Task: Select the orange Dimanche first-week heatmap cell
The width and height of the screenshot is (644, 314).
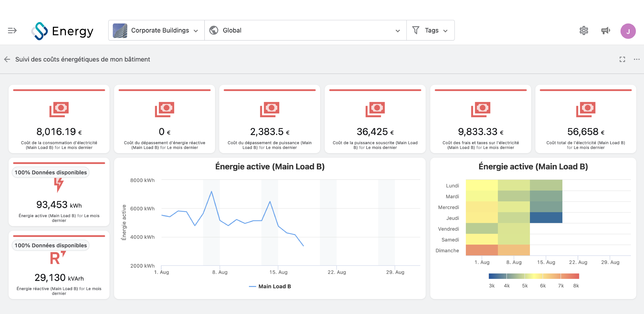Action: 482,250
